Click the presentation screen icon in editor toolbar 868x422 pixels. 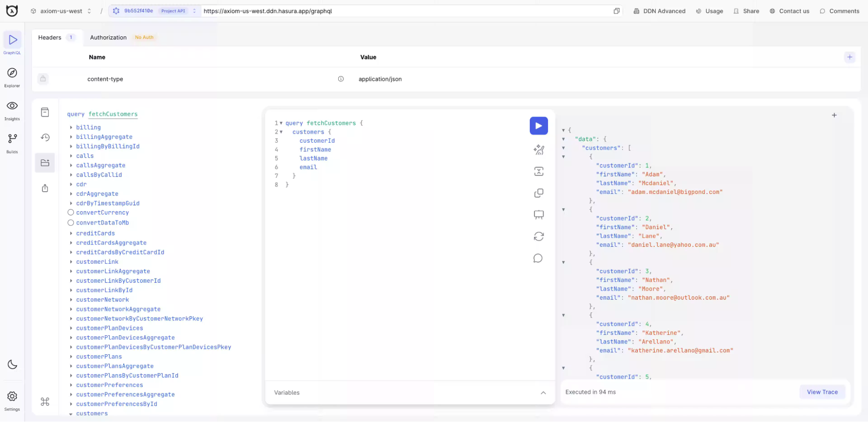(x=539, y=215)
